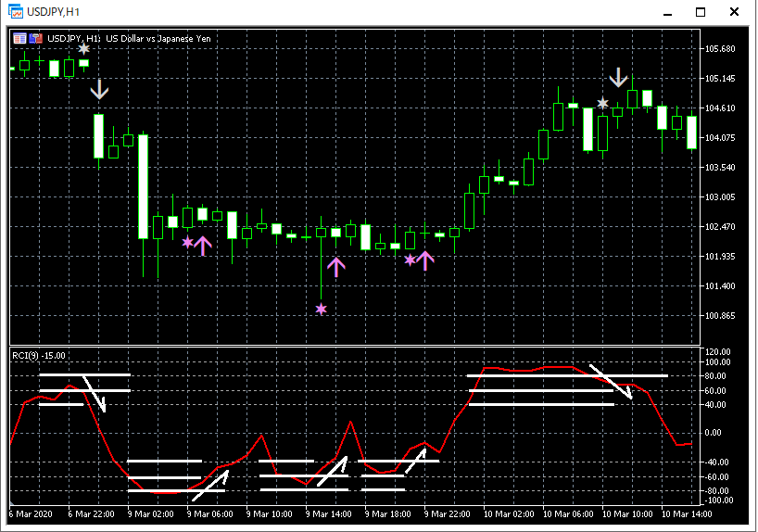Click the 80.00 RCI scale value
Viewport: 758px width, 532px height.
coord(715,375)
